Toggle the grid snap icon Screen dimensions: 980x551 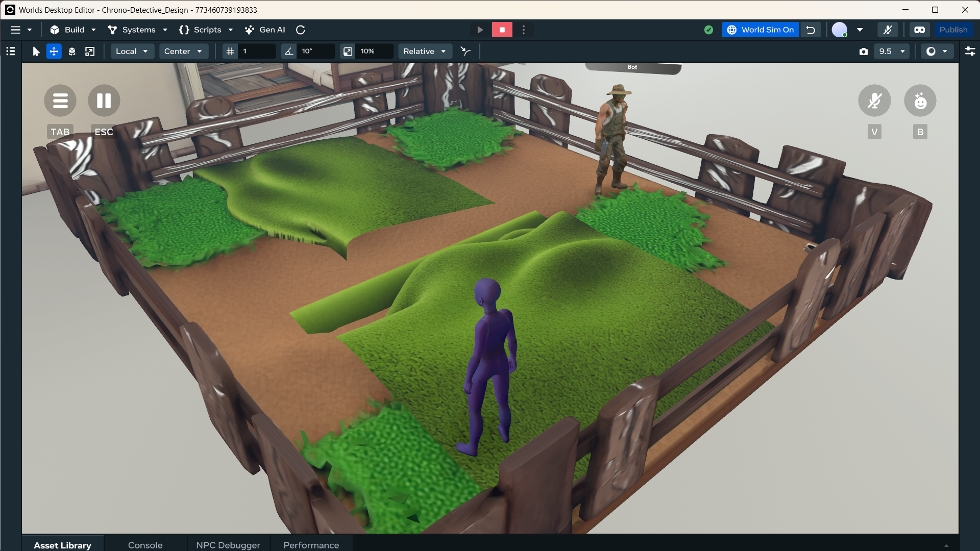[230, 52]
